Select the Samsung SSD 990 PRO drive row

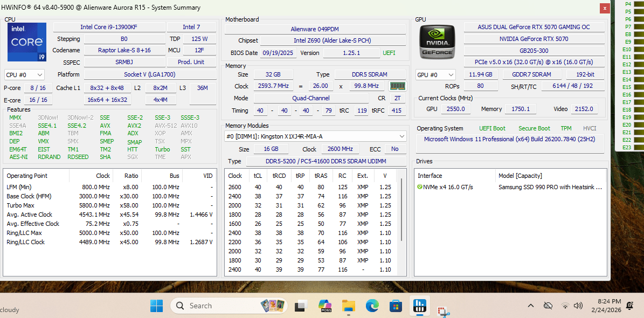tap(510, 187)
